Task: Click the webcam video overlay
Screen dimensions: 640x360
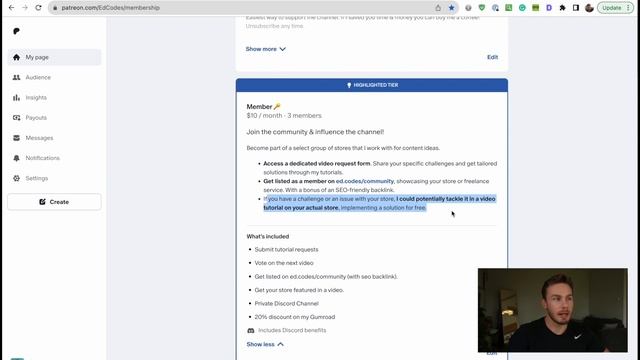Action: (553, 310)
